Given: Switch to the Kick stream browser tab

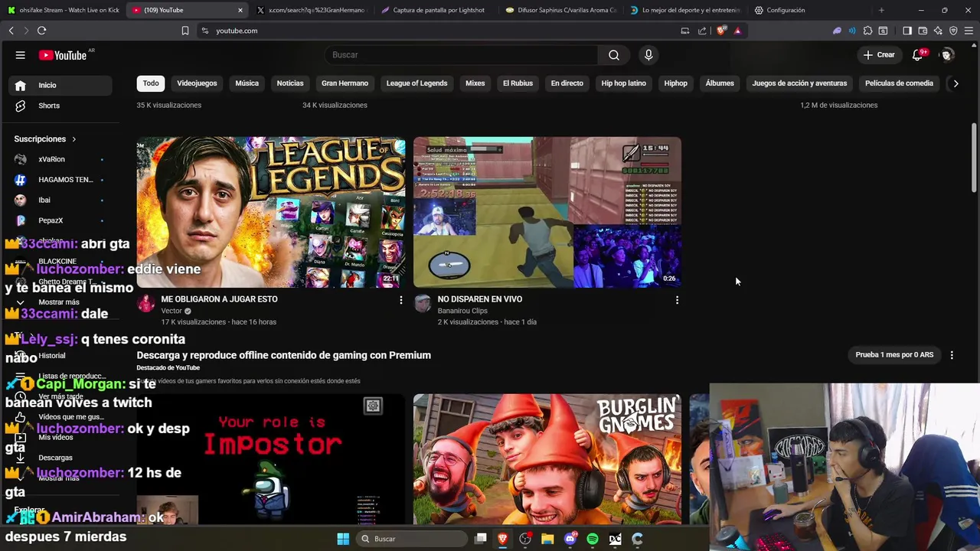Looking at the screenshot, I should click(63, 10).
